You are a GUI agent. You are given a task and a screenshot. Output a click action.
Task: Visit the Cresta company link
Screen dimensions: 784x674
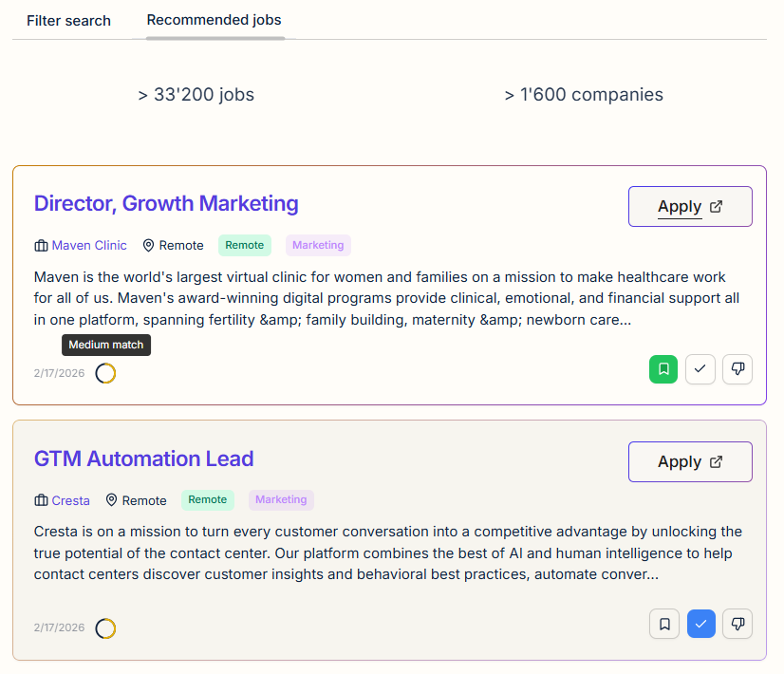click(70, 500)
